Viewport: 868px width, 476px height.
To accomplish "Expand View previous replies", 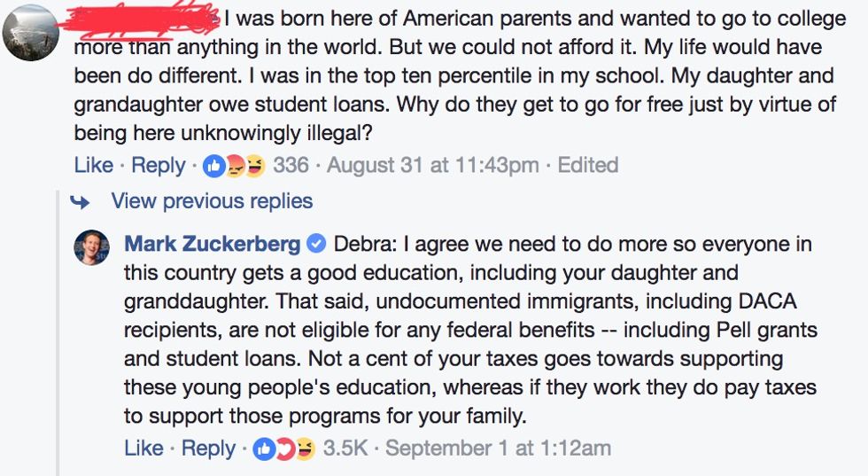I will coord(212,201).
